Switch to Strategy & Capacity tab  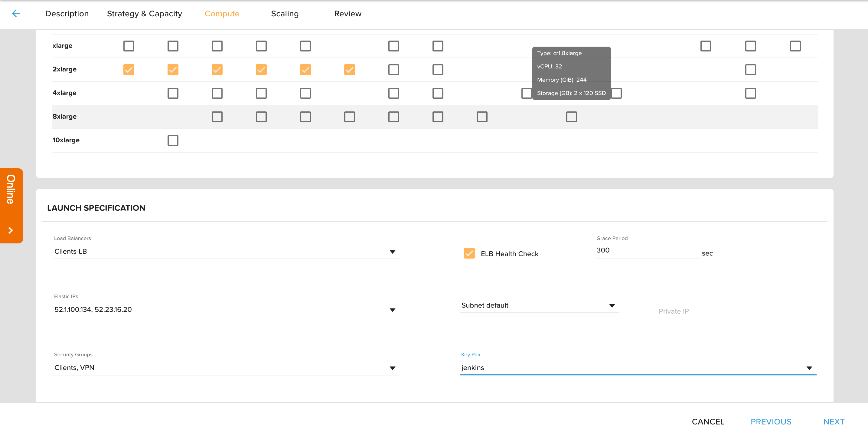point(145,14)
